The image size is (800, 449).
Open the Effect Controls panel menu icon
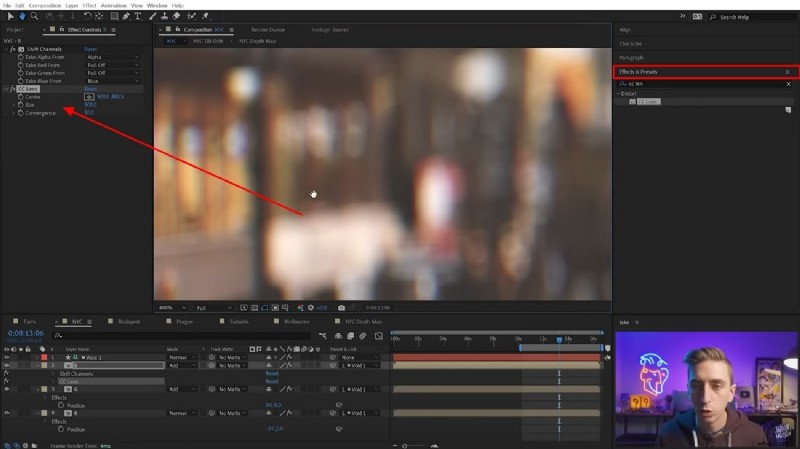pos(113,30)
